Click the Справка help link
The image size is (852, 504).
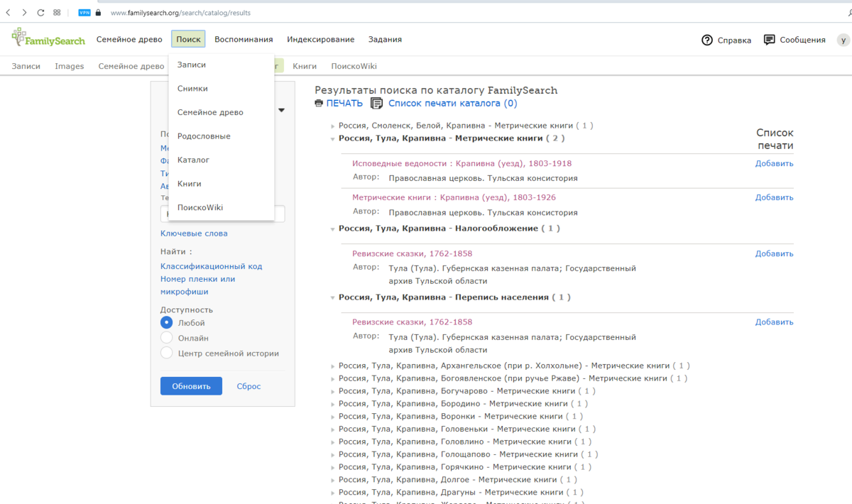(734, 40)
